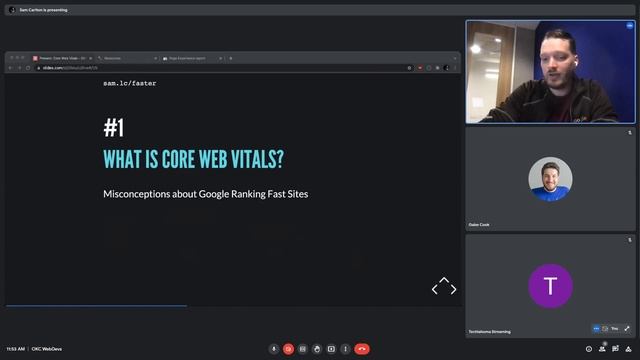The width and height of the screenshot is (640, 360).
Task: Click the 'You' label on self-view
Action: (614, 329)
